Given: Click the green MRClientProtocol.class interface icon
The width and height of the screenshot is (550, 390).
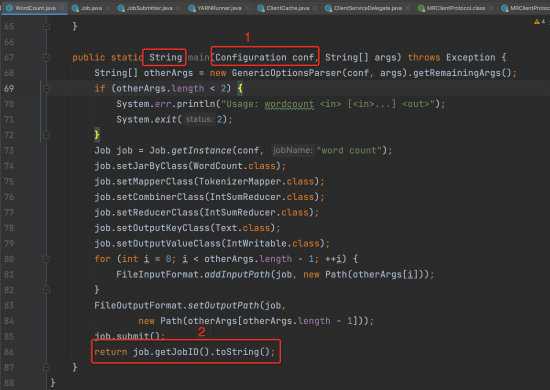Looking at the screenshot, I should 421,8.
